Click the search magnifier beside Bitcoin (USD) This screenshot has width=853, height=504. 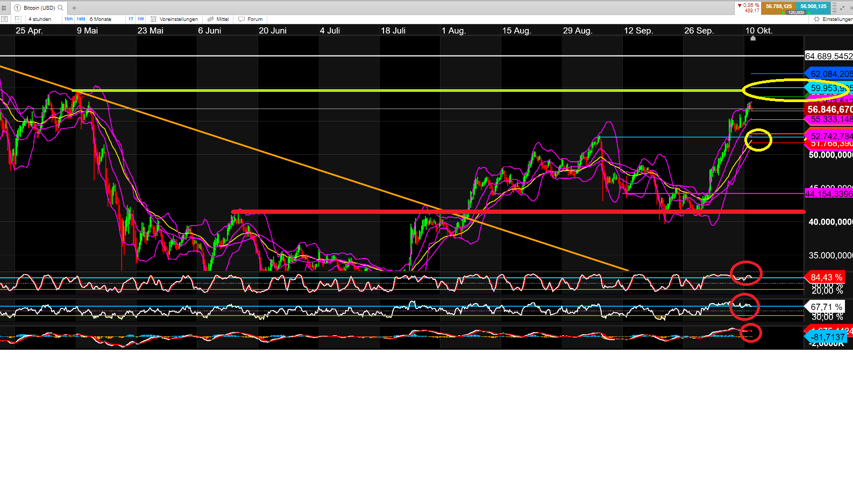(x=60, y=8)
